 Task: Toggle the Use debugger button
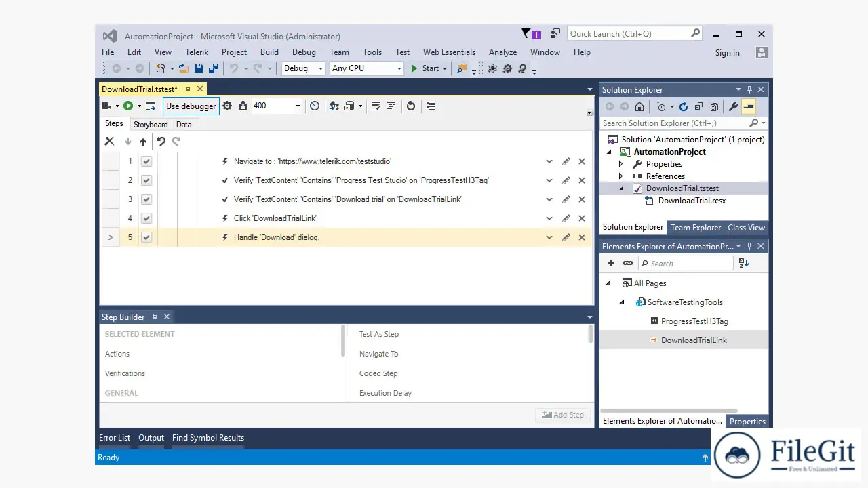[x=191, y=106]
